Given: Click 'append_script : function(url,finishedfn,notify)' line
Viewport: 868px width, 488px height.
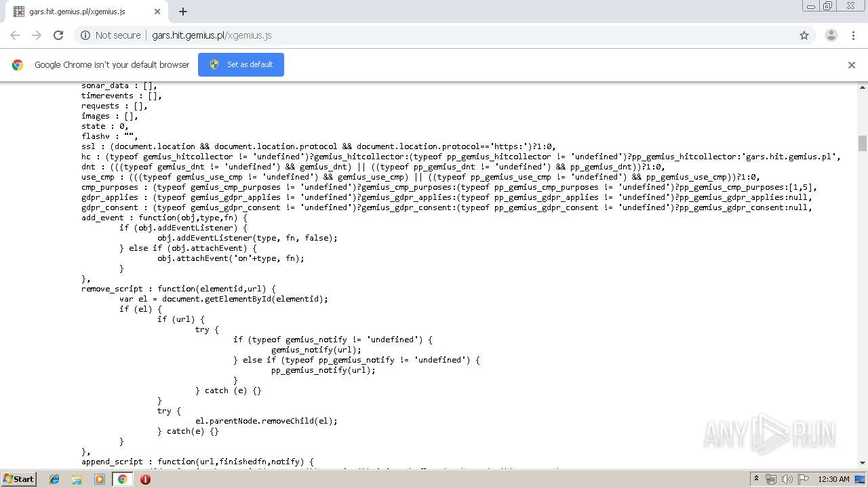Looking at the screenshot, I should pos(198,462).
